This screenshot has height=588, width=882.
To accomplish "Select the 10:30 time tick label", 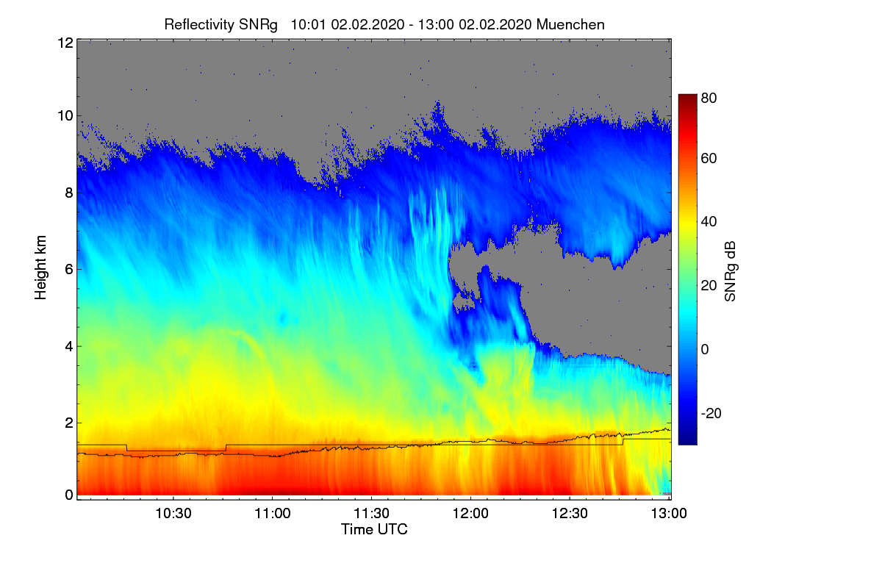I will [x=173, y=514].
